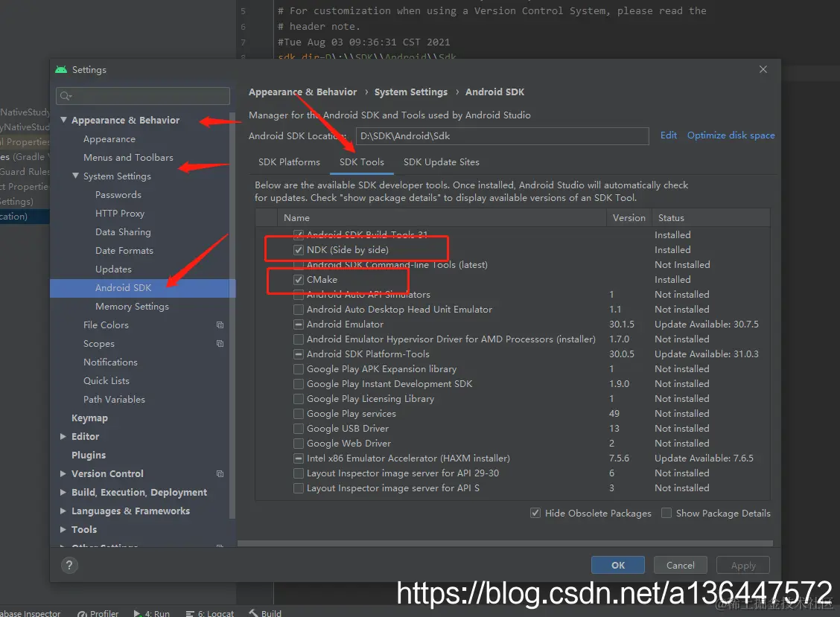Toggle Intel x86 Emulator Accelerator checkbox

(299, 458)
